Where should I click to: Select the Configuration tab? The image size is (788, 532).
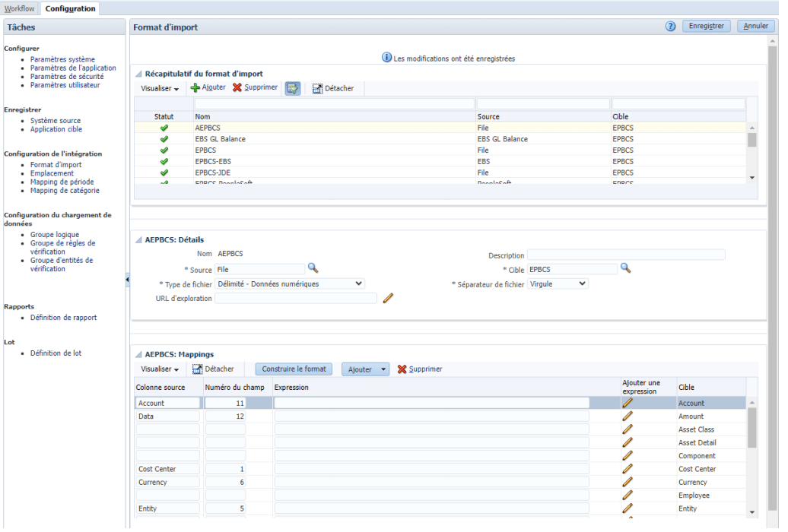pyautogui.click(x=70, y=8)
